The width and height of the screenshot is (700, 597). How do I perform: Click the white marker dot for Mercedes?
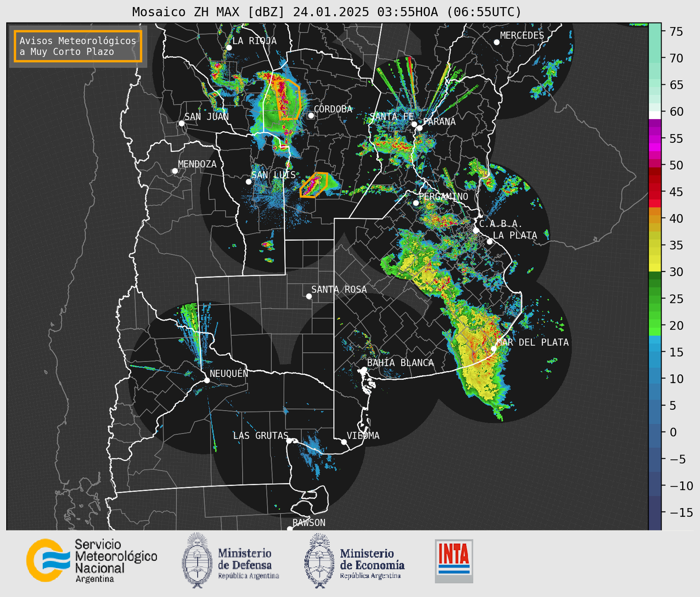coord(496,42)
